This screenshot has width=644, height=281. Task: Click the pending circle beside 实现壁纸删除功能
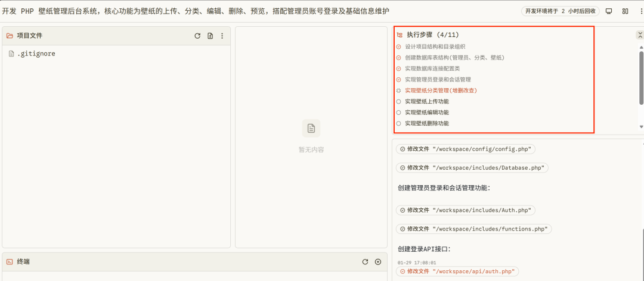pyautogui.click(x=398, y=123)
